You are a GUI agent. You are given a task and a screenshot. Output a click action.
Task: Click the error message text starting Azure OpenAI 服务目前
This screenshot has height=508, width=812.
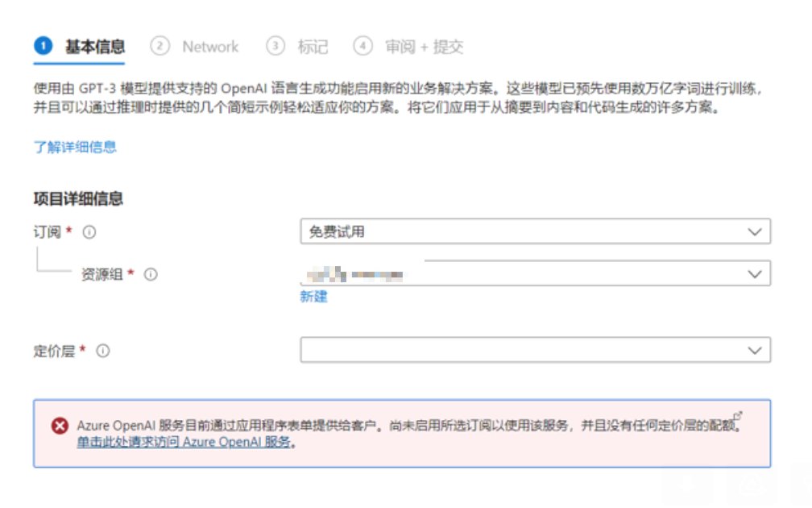coord(408,426)
